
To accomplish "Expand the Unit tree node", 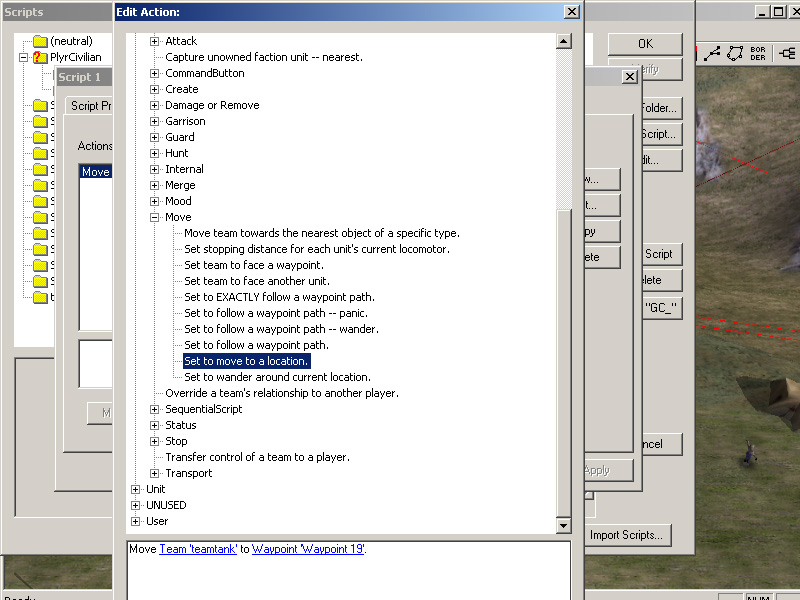I will click(136, 489).
